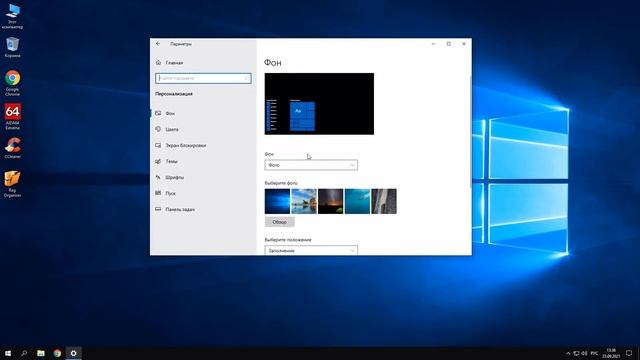The height and width of the screenshot is (360, 640).
Task: Open Google Chrome desktop shortcut
Action: point(12,83)
